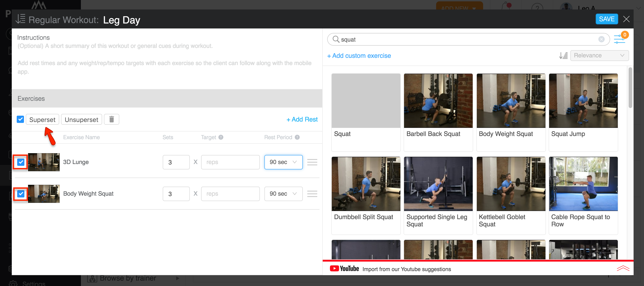Open the 3D Lunge rest period dropdown
Image resolution: width=644 pixels, height=286 pixels.
tap(283, 162)
